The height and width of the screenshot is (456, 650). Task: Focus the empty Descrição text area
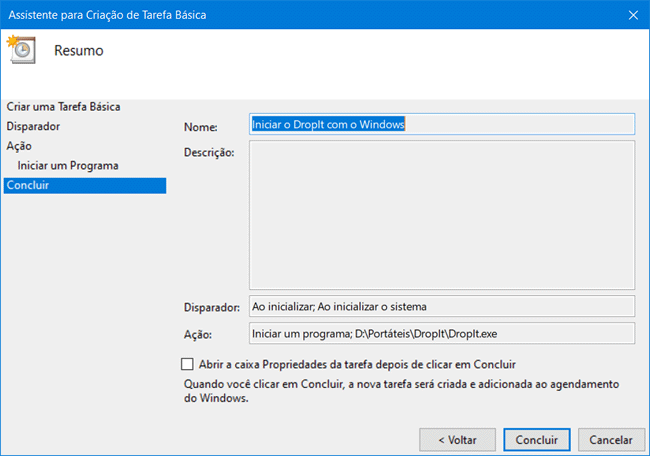coord(441,214)
